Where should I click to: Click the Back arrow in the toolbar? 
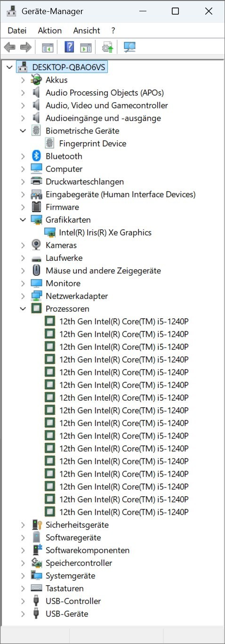(x=9, y=47)
